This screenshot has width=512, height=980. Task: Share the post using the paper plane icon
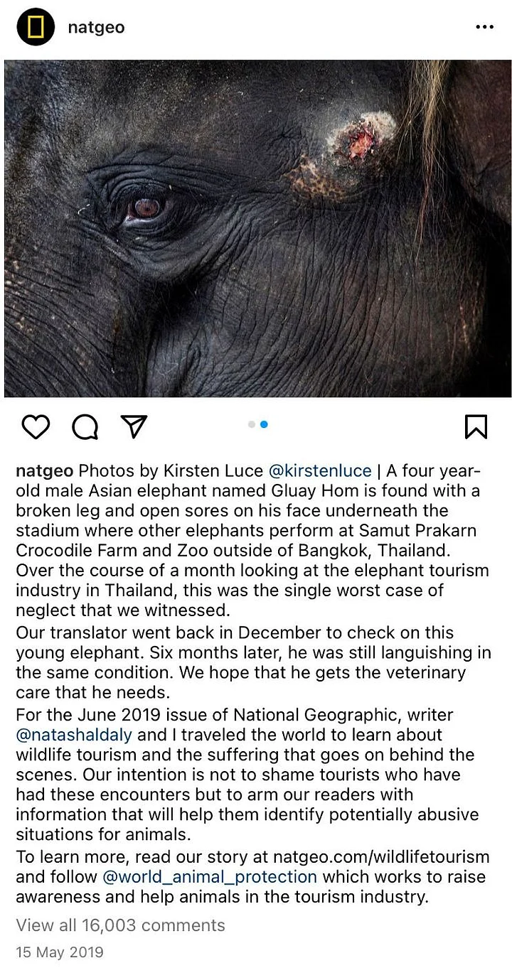134,426
